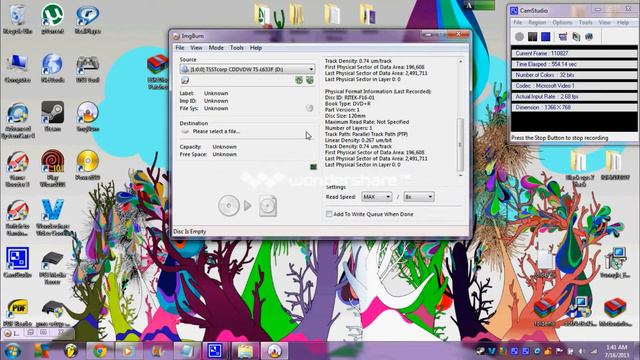The width and height of the screenshot is (640, 360).
Task: Click the disc info scroll up arrow
Action: tap(460, 61)
